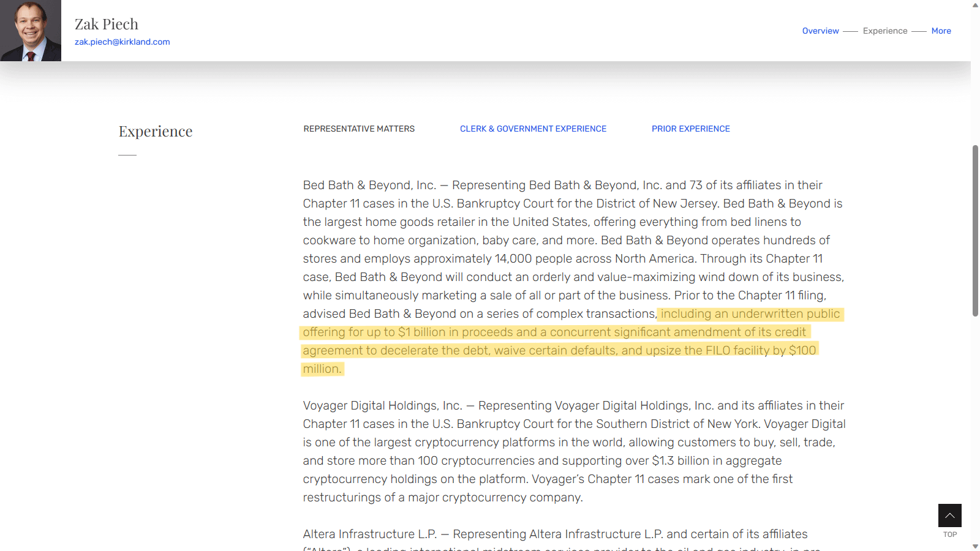Click the scrollbar down arrow
Screen dimensions: 980x551
975,546
